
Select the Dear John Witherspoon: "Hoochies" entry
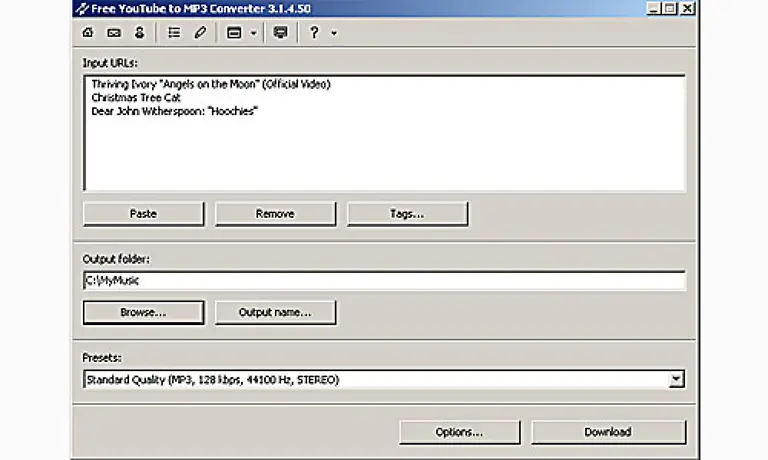pos(174,111)
